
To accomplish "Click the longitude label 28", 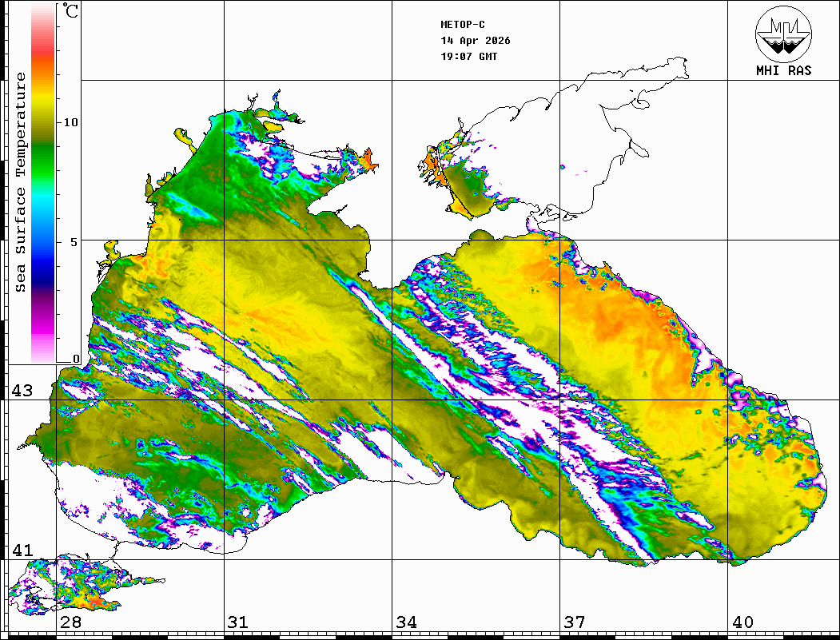I will 70,622.
